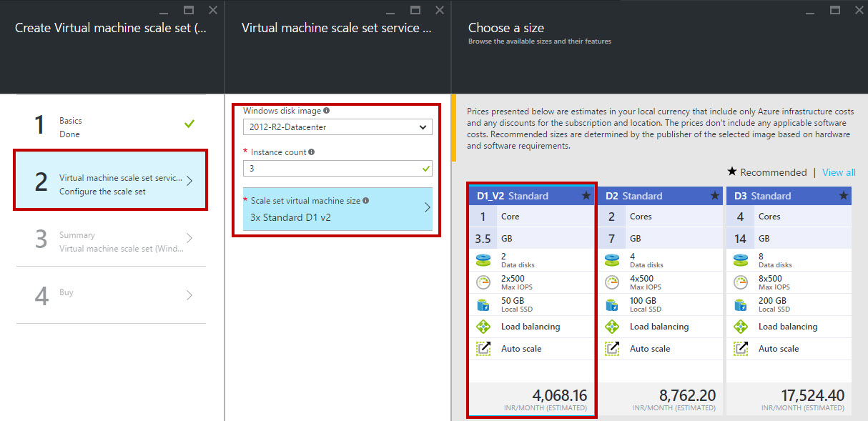
Task: Click the 8,762.20 price on D2 card
Action: pyautogui.click(x=689, y=395)
